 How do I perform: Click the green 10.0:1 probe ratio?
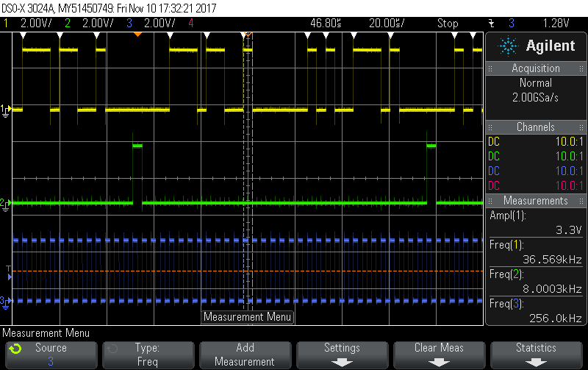(x=570, y=156)
